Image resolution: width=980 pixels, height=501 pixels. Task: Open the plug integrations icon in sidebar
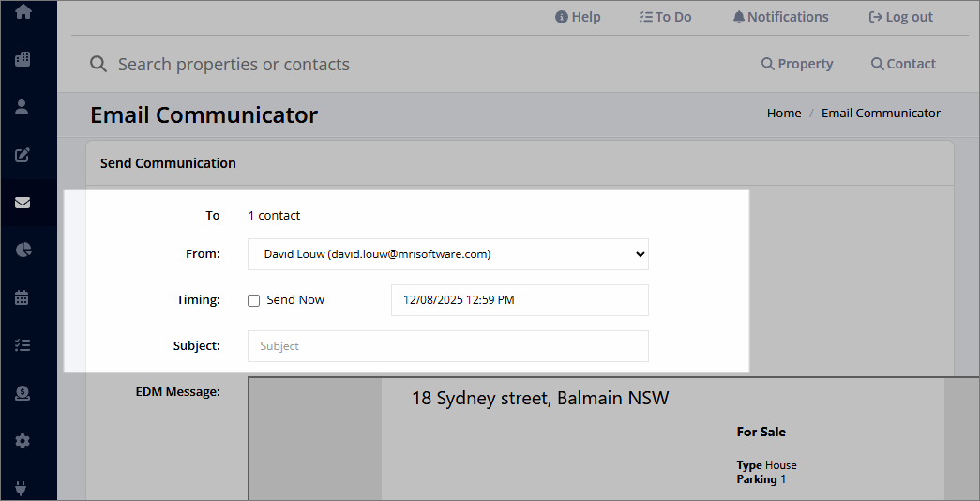click(x=22, y=489)
